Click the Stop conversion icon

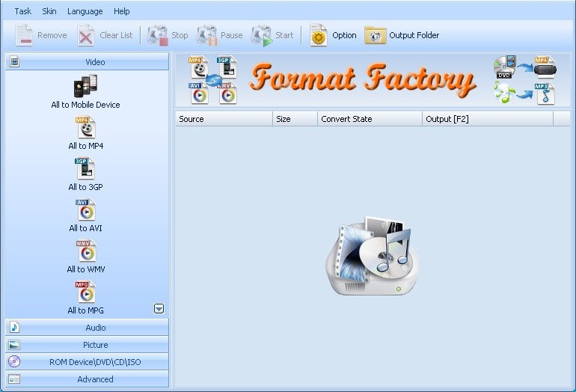[x=158, y=35]
